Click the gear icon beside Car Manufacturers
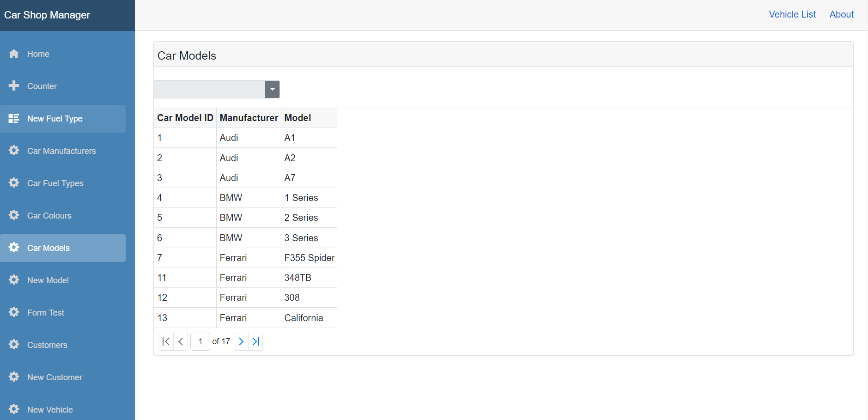Screen dimensions: 868x420 click(x=14, y=151)
